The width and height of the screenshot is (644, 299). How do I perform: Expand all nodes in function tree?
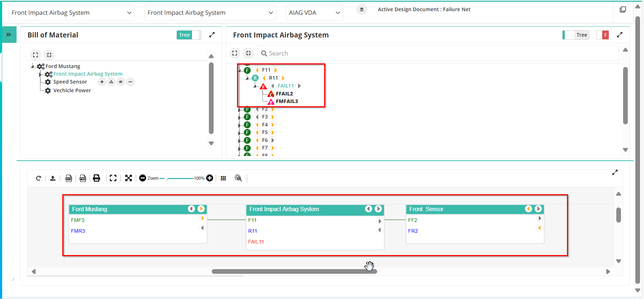click(x=235, y=53)
